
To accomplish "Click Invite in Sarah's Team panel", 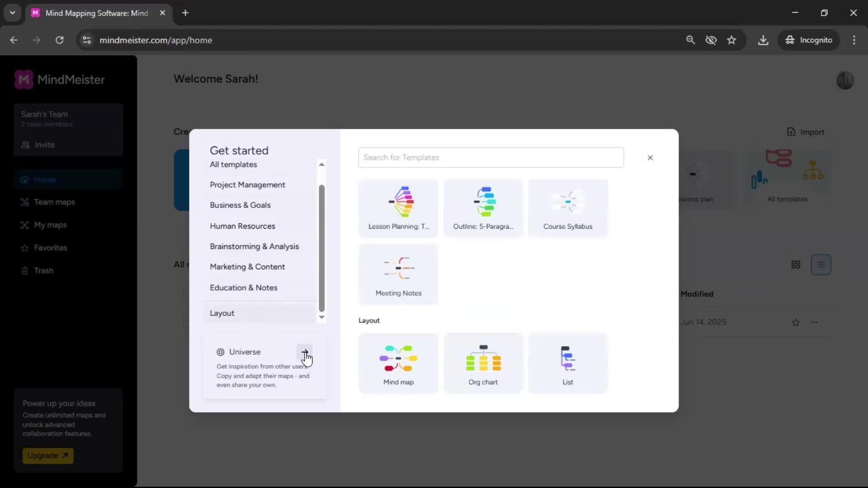I will pyautogui.click(x=38, y=145).
